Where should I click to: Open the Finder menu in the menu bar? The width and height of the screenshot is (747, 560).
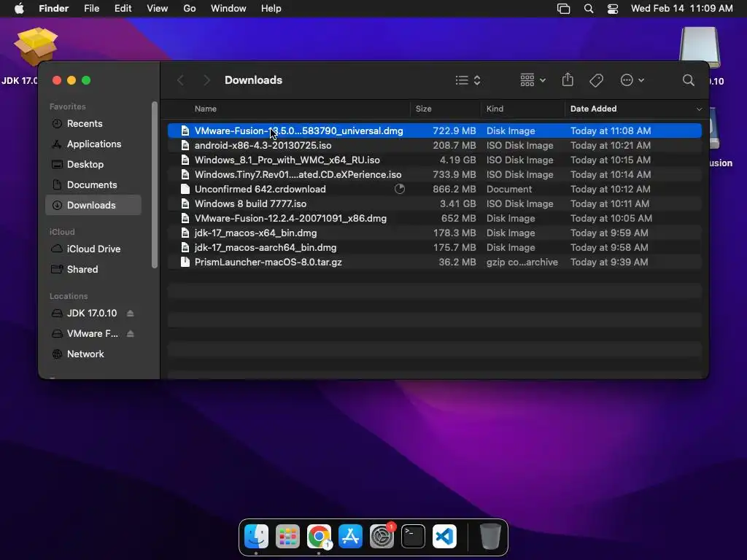tap(53, 9)
